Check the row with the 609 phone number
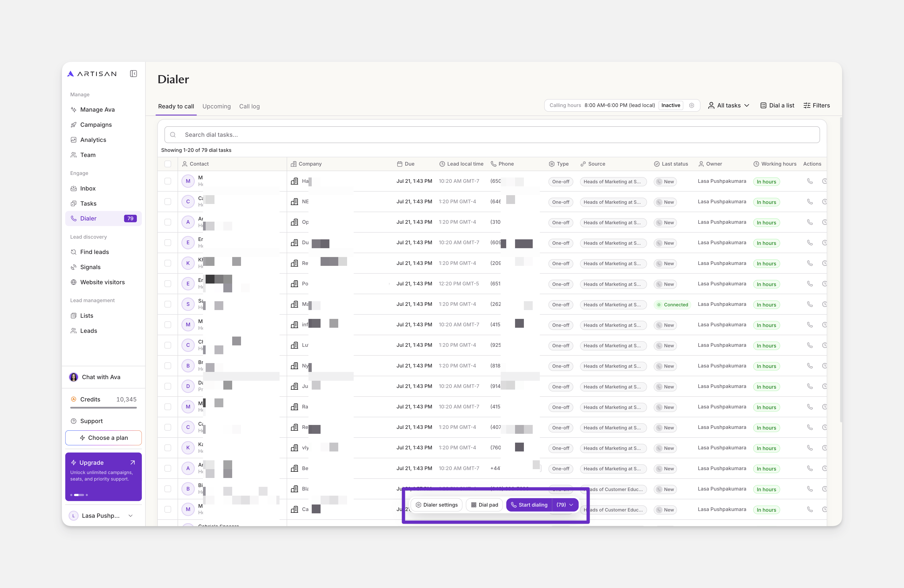Image resolution: width=904 pixels, height=588 pixels. click(x=167, y=243)
